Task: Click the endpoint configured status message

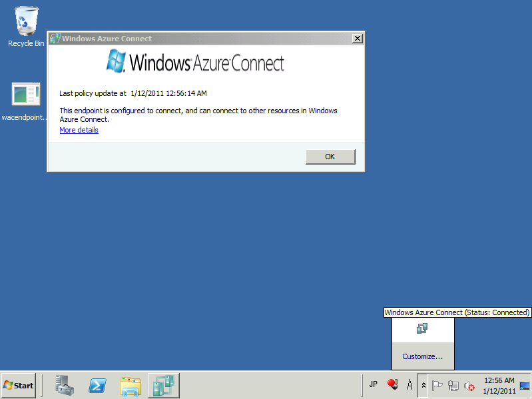Action: (x=198, y=115)
